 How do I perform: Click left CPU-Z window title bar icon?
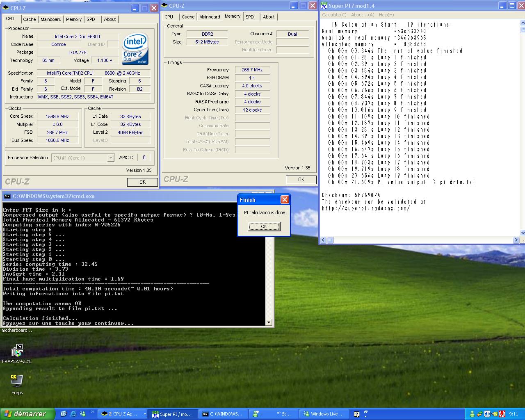pyautogui.click(x=6, y=8)
